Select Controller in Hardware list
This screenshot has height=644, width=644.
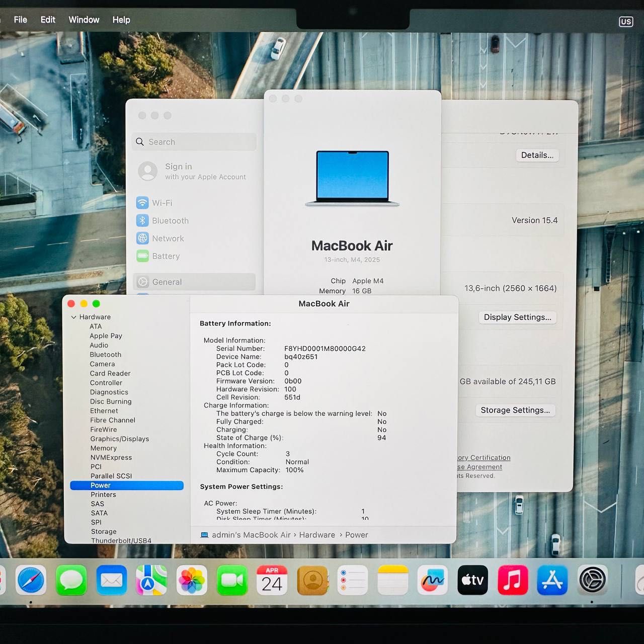pyautogui.click(x=106, y=382)
